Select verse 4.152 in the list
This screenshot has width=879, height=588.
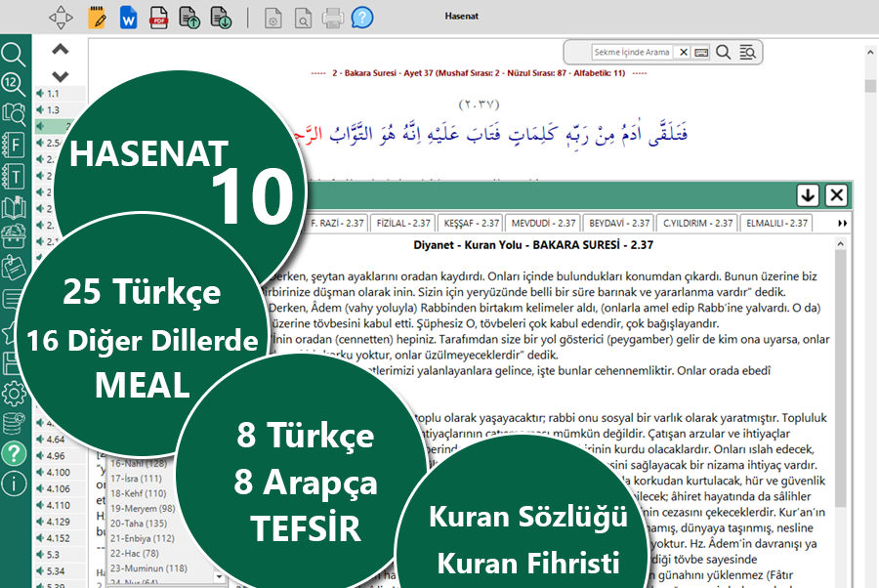(x=60, y=538)
